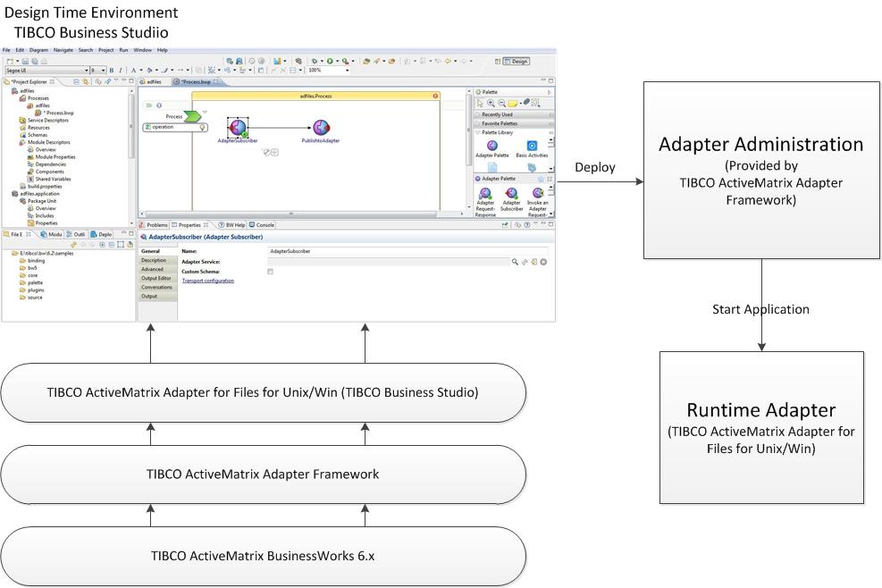The width and height of the screenshot is (882, 588).
Task: Collapse the Palette panel arrow
Action: [x=549, y=92]
